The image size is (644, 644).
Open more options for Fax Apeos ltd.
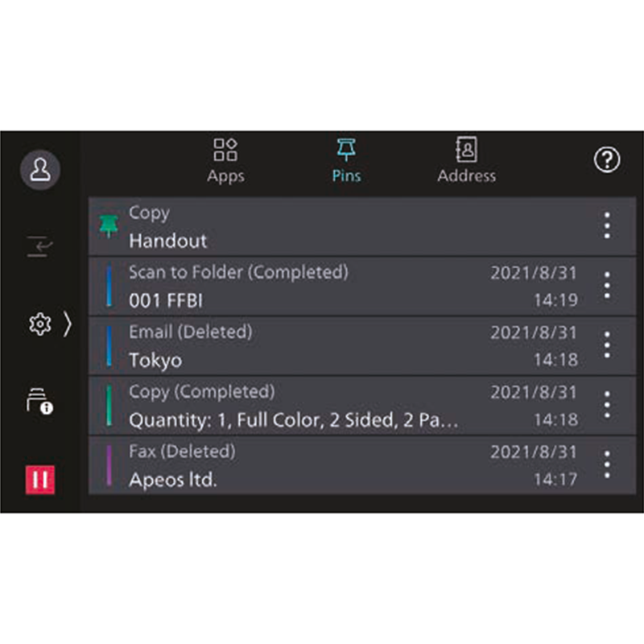(607, 464)
